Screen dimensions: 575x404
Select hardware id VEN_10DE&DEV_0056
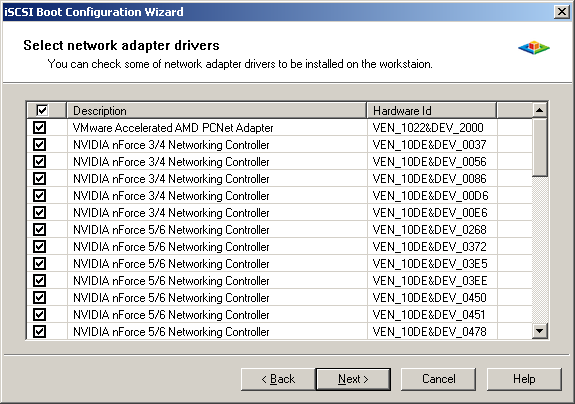point(429,162)
